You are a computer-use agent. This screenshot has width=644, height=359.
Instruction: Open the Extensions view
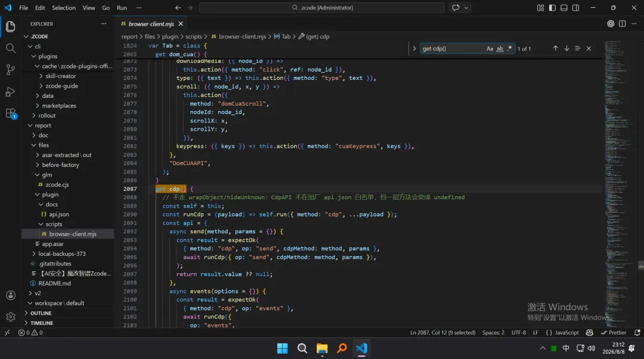tap(11, 113)
